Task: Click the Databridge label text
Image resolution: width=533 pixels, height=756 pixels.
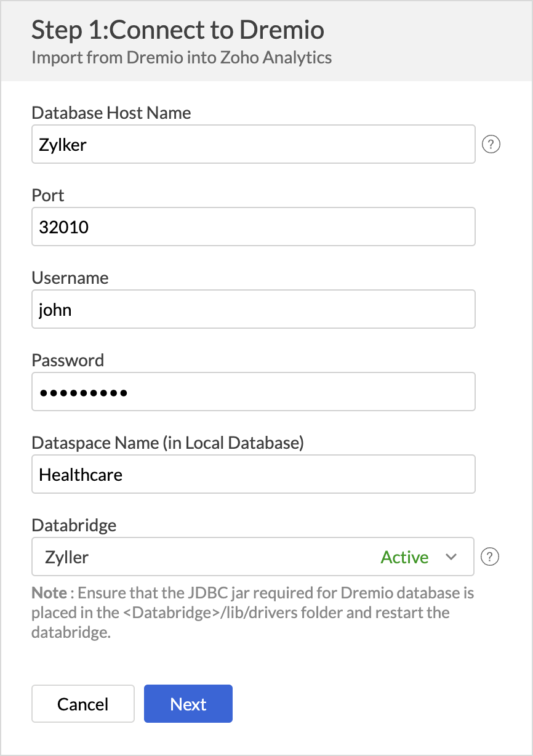Action: [74, 525]
